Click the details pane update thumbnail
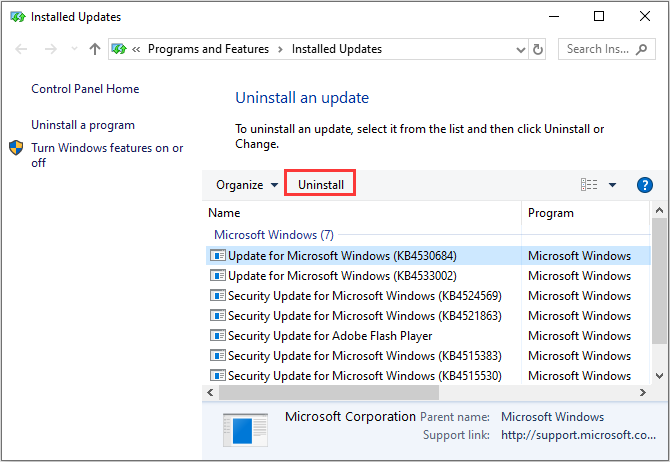Image resolution: width=670 pixels, height=462 pixels. point(245,430)
